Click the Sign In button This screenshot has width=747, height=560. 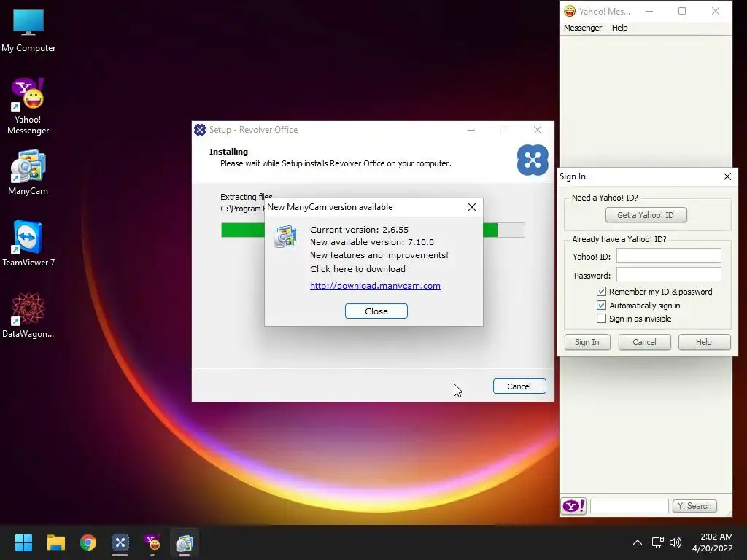click(587, 342)
